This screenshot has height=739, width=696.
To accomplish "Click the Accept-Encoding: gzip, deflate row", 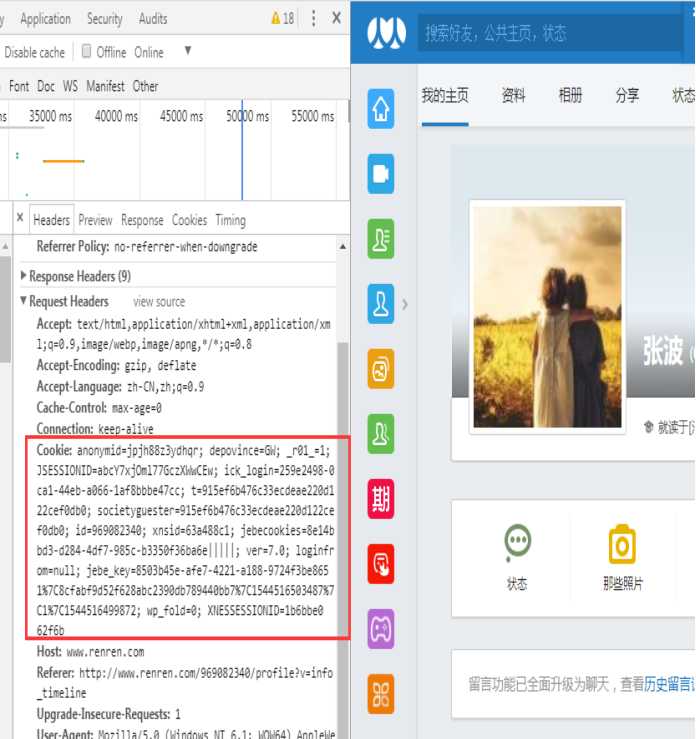I will (x=116, y=365).
